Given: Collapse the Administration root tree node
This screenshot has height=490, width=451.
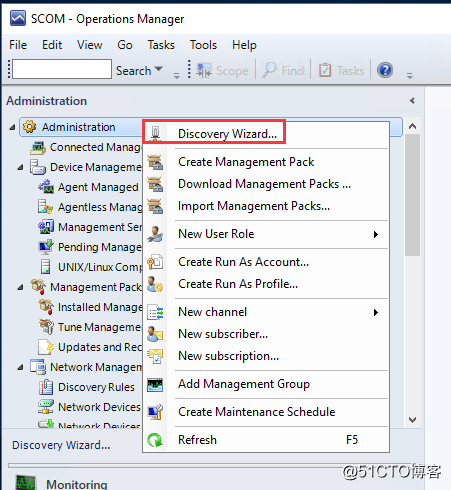Looking at the screenshot, I should pos(12,127).
